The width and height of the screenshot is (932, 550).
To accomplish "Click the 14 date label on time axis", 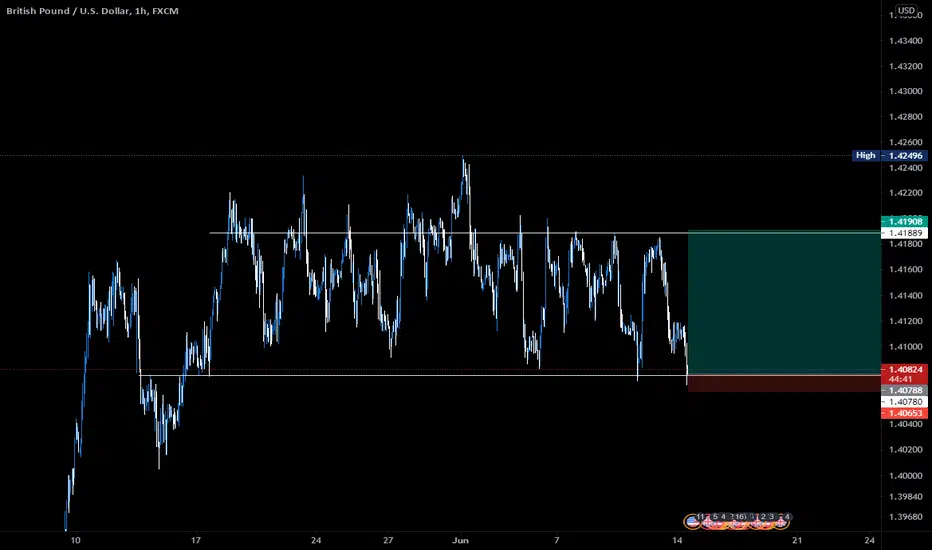I will point(677,540).
